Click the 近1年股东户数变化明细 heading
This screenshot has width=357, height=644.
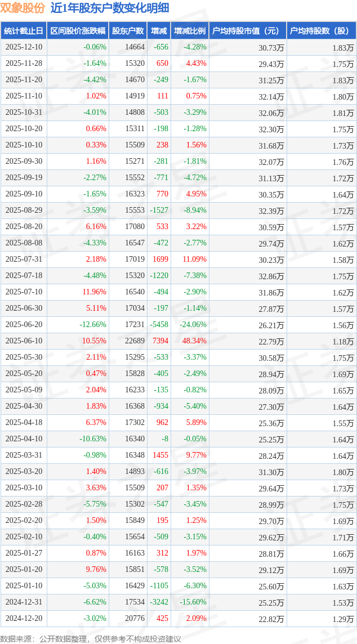tap(109, 8)
